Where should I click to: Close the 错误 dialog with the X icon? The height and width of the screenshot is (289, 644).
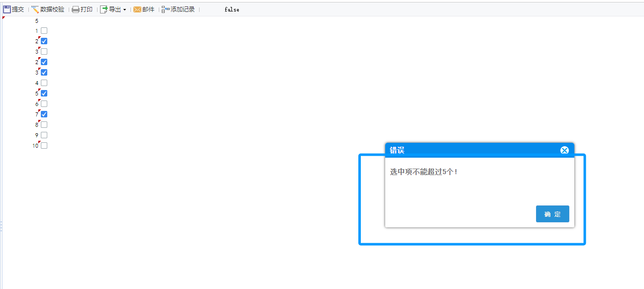564,150
